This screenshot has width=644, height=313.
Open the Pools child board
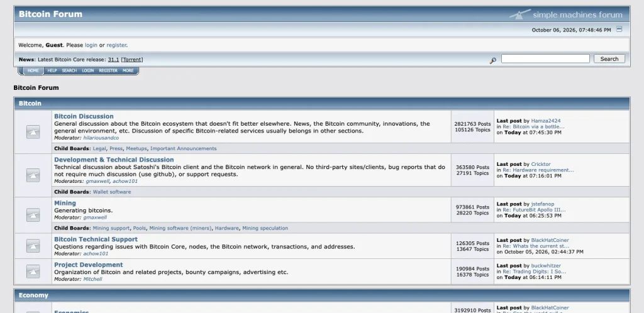click(x=139, y=228)
